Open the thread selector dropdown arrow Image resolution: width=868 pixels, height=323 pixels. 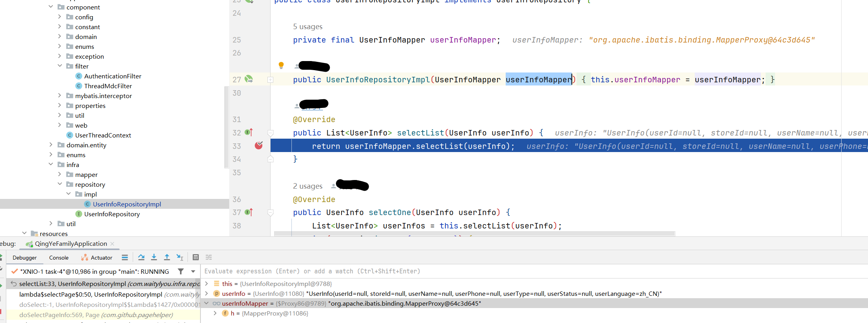(193, 271)
